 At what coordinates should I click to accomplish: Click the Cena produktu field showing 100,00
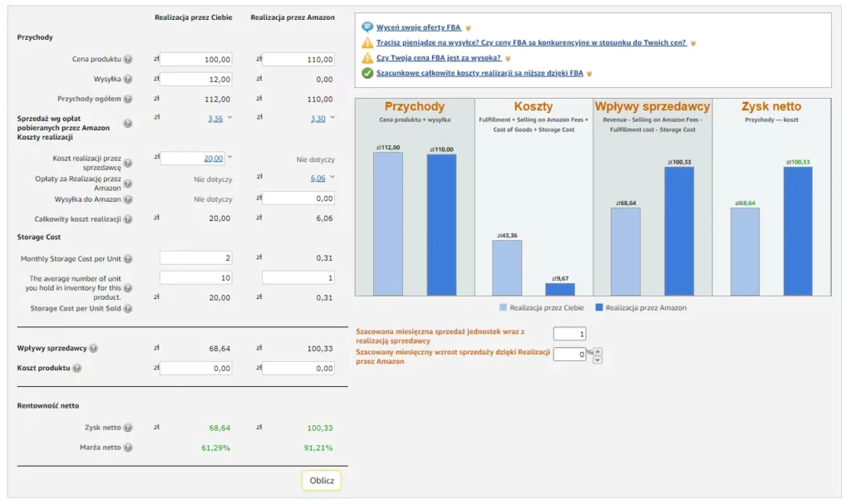tap(196, 60)
